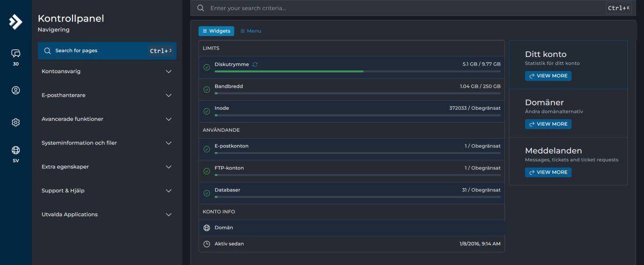Image resolution: width=644 pixels, height=265 pixels.
Task: Focus the Search for pages field
Action: tap(107, 51)
